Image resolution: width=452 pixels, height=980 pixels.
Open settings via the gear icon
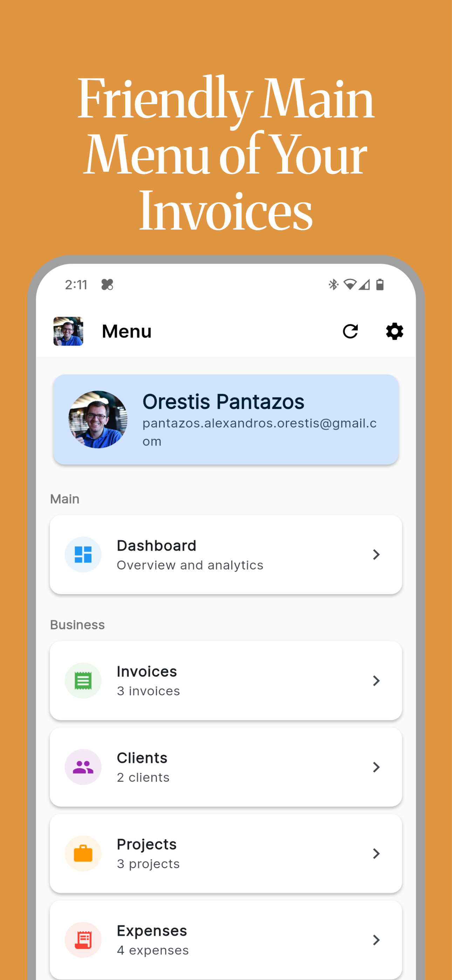(395, 331)
